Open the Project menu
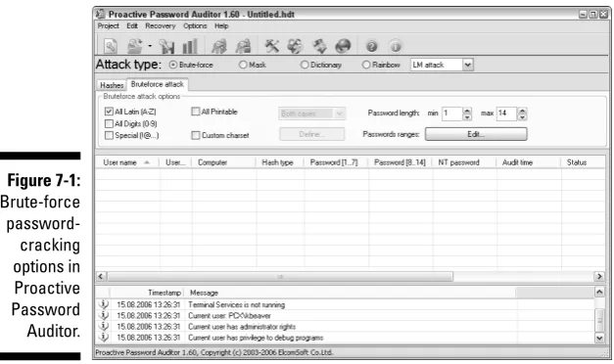This screenshot has width=614, height=364. point(108,25)
